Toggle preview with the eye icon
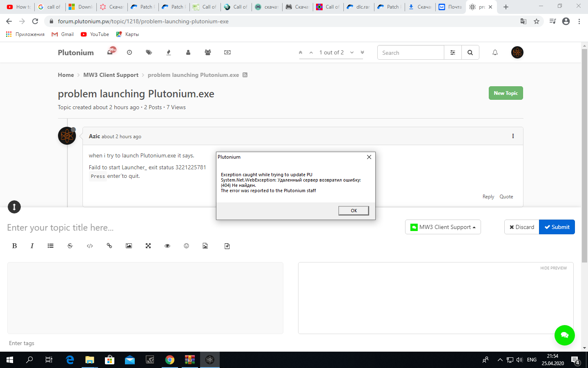Screen dimensions: 588x368 167,246
